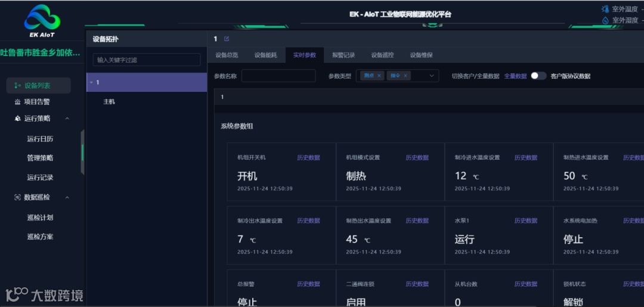View 历史数据 for 总报警

(308, 284)
